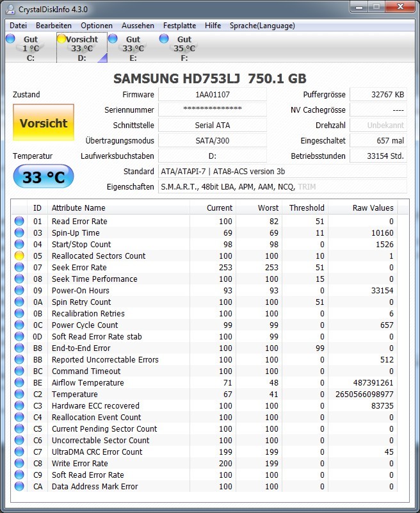Click the status orb of Seek Error Rate
420x513 pixels.
pos(19,267)
